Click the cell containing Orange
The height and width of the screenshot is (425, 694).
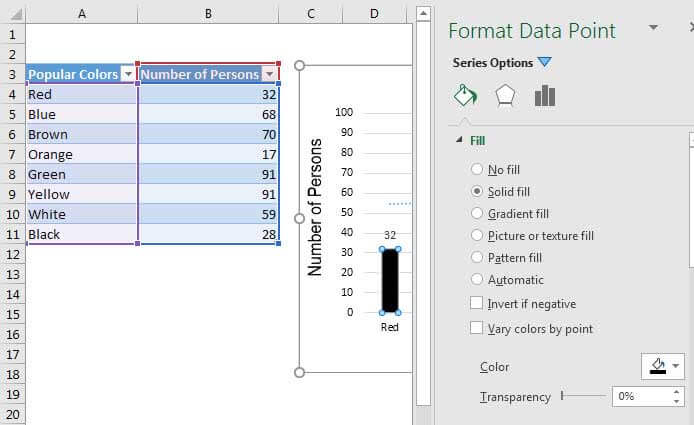pyautogui.click(x=82, y=154)
